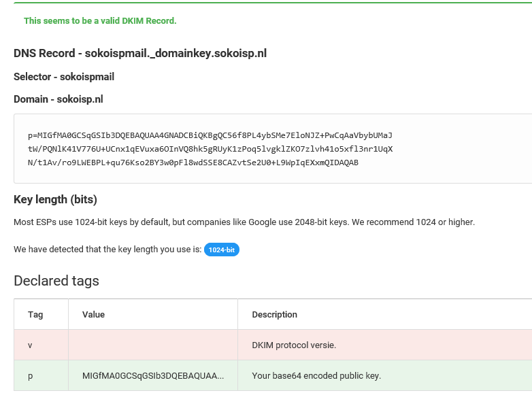
Task: Click the Description column header
Action: pyautogui.click(x=274, y=315)
